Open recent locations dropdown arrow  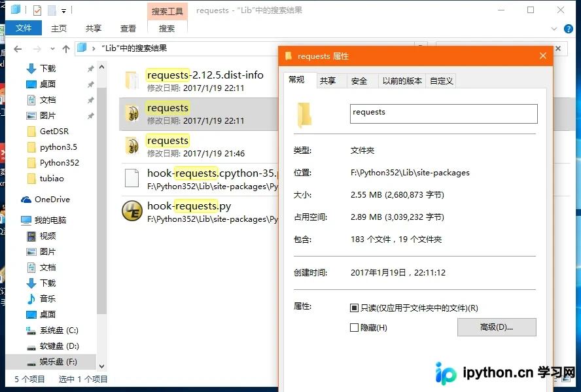pyautogui.click(x=52, y=48)
